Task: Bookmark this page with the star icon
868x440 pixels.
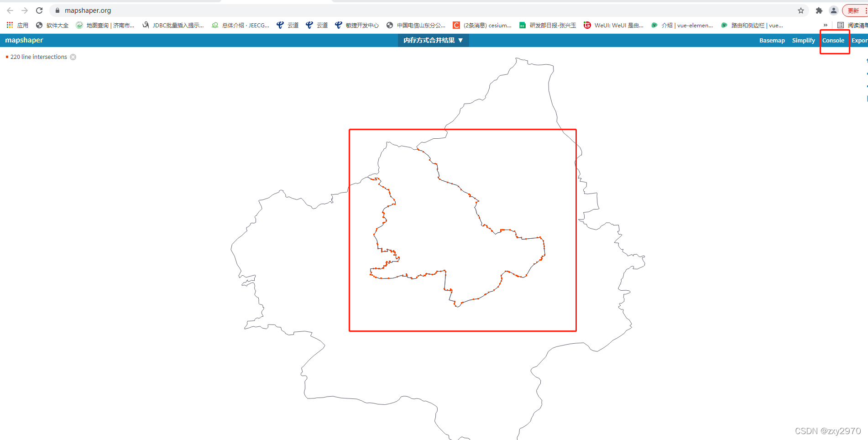Action: click(x=801, y=10)
